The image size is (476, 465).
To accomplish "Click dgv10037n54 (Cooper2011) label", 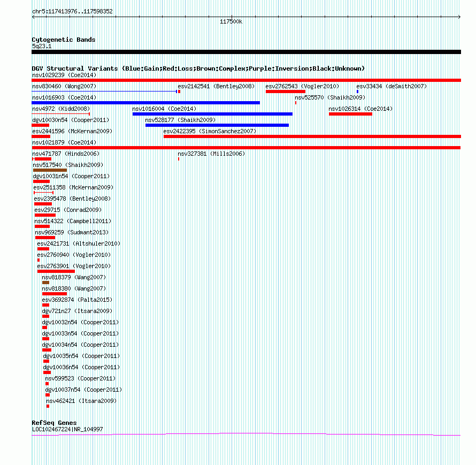I will pos(84,390).
